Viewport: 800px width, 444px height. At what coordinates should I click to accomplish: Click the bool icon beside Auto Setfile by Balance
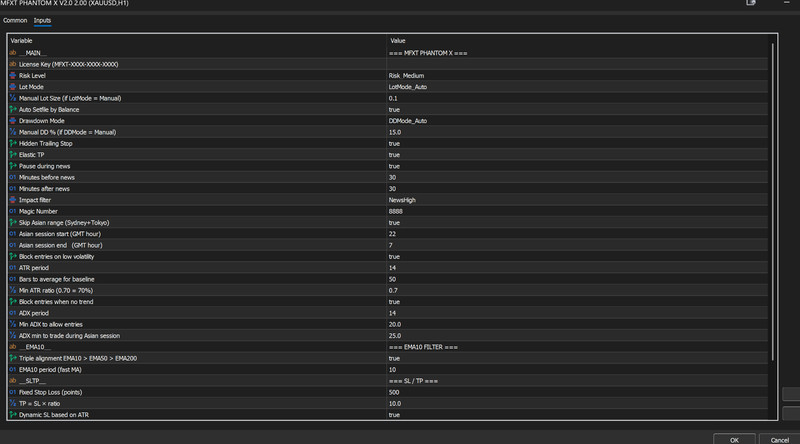pos(13,109)
